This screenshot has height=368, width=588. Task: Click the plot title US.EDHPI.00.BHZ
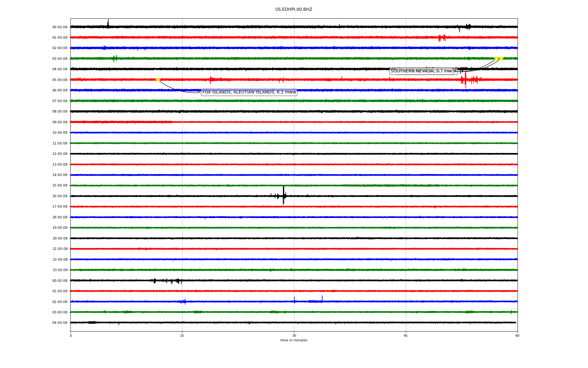tap(293, 10)
